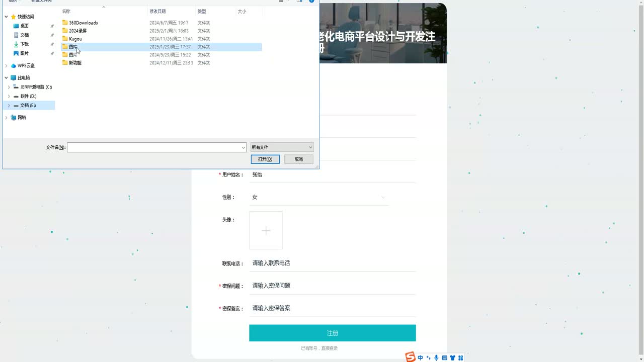
Task: Click the 网络 network icon
Action: (x=14, y=118)
